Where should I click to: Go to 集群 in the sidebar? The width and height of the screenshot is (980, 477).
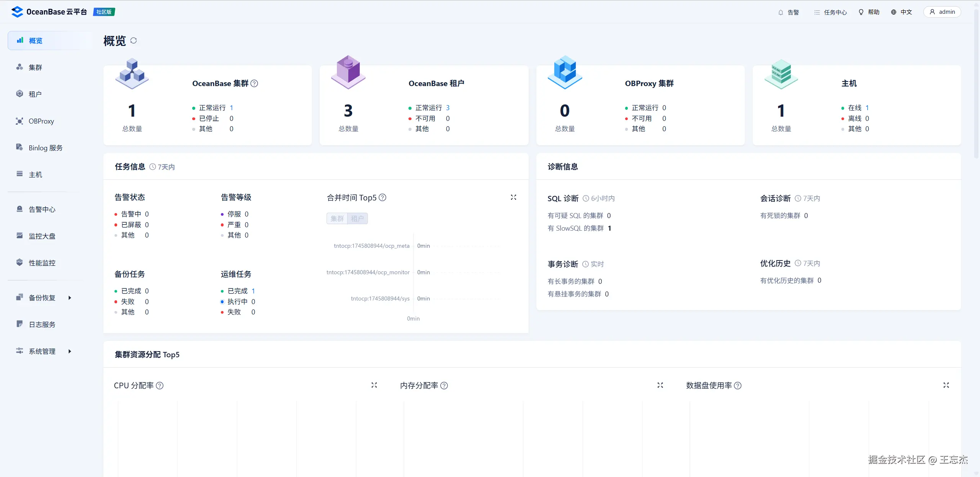[x=35, y=67]
